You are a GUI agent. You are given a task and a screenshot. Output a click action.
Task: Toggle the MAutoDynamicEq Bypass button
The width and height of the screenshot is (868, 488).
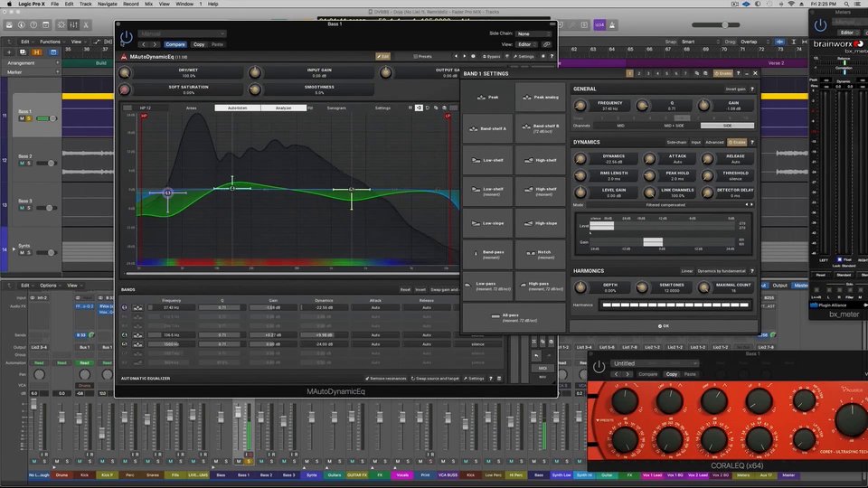click(x=491, y=56)
